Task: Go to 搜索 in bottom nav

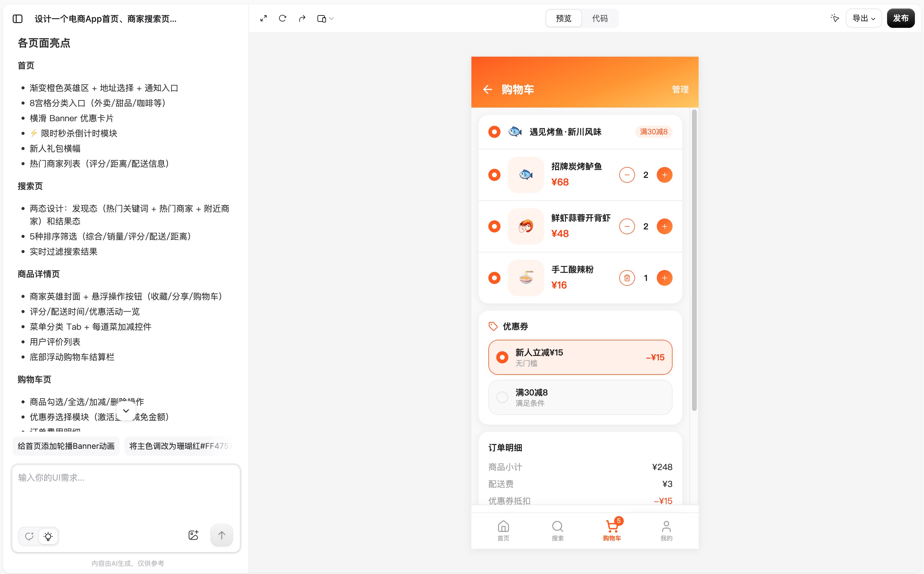Action: 557,531
